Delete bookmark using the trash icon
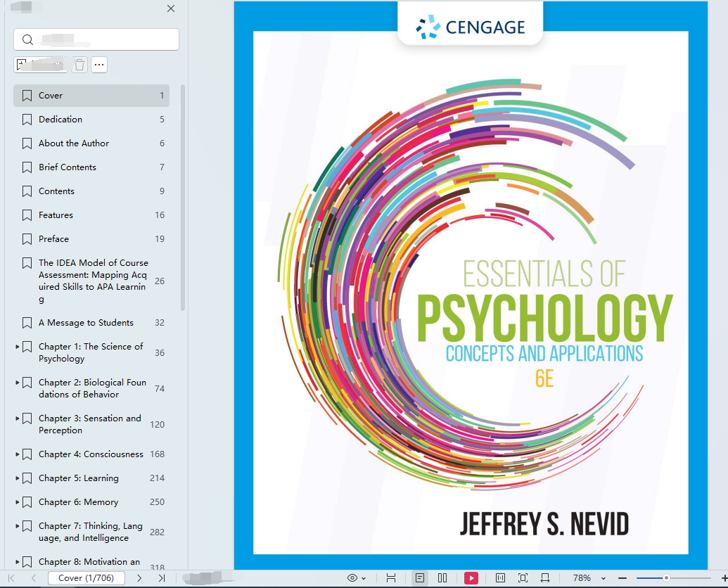This screenshot has width=728, height=588. (80, 65)
